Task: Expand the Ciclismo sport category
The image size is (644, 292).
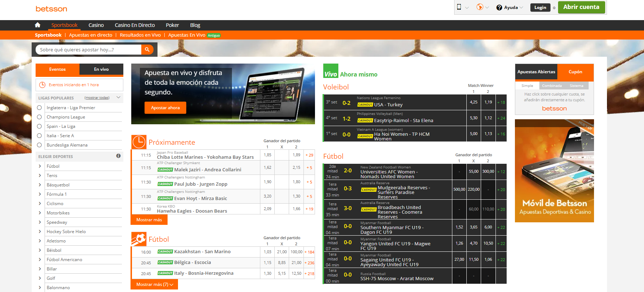Action: pyautogui.click(x=40, y=203)
